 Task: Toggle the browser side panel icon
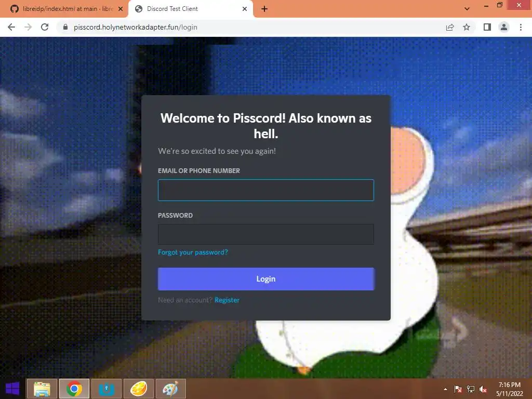(487, 27)
